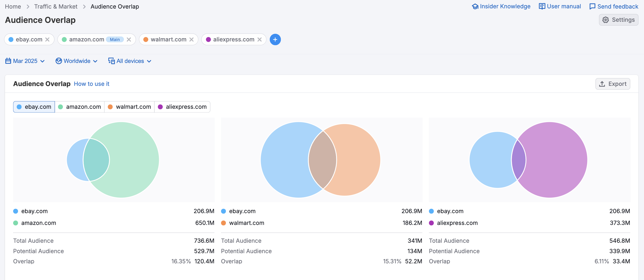644x280 pixels.
Task: Toggle amazon.com in the chart legend
Action: pyautogui.click(x=80, y=107)
